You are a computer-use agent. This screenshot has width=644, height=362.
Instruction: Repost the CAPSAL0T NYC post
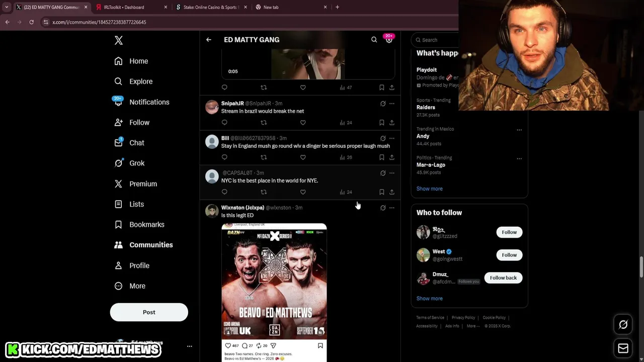(264, 192)
